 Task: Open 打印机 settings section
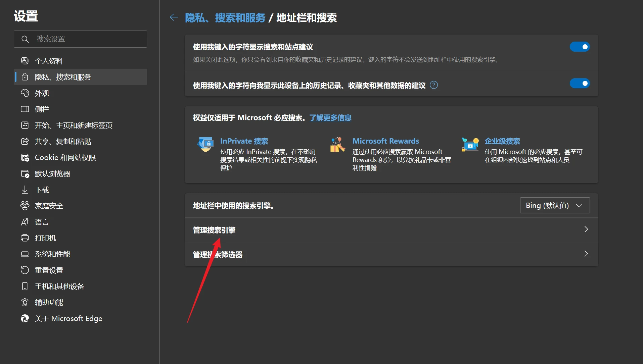click(x=80, y=238)
